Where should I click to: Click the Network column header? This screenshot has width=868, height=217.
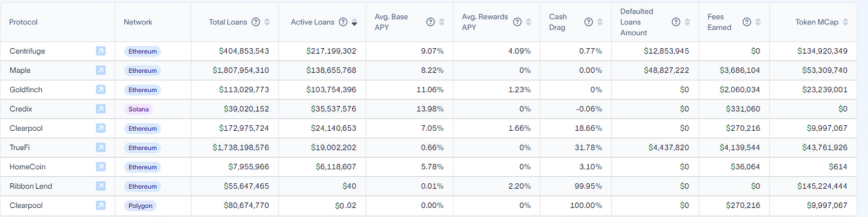tap(138, 22)
